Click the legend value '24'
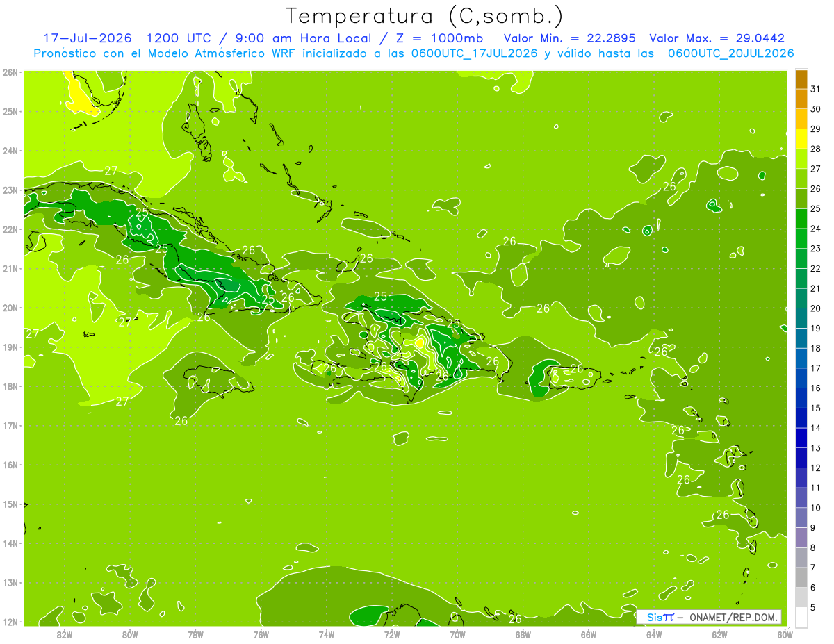Screen dimensions: 834x644 click(x=815, y=229)
